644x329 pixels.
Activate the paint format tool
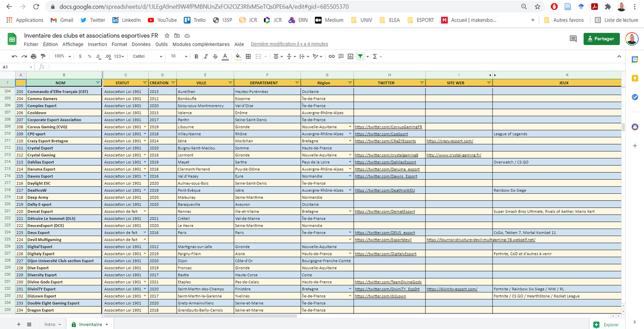click(42, 56)
